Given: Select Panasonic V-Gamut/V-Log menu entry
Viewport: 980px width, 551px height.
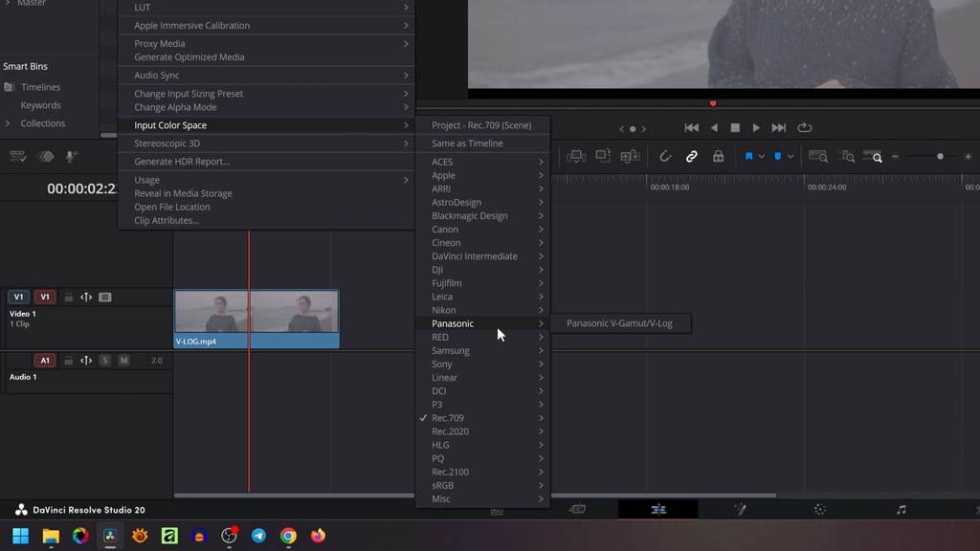Looking at the screenshot, I should (621, 323).
